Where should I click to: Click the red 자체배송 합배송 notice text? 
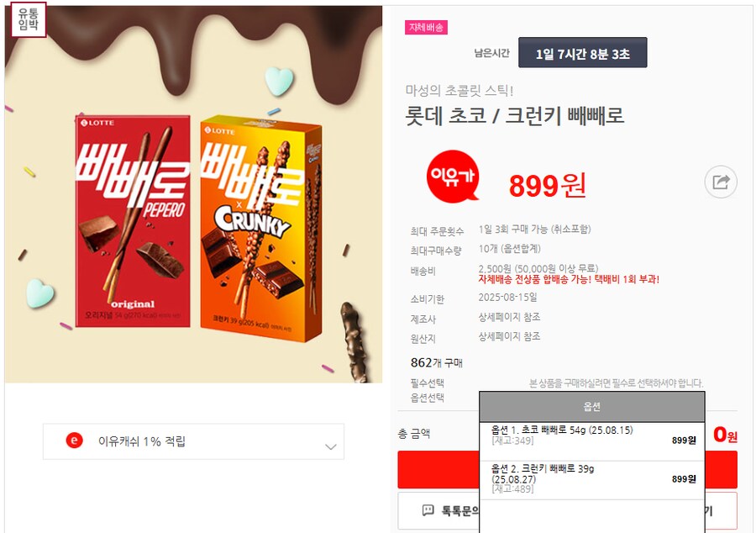point(569,279)
